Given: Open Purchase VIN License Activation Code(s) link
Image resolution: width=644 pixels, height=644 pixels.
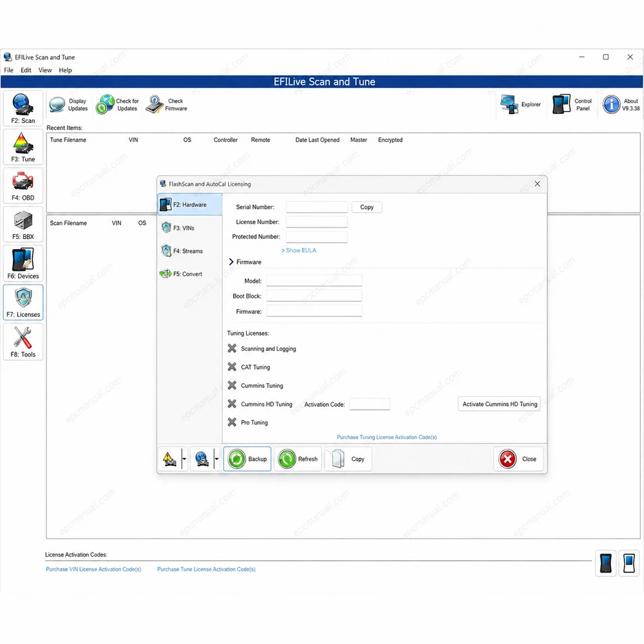Looking at the screenshot, I should coord(93,569).
